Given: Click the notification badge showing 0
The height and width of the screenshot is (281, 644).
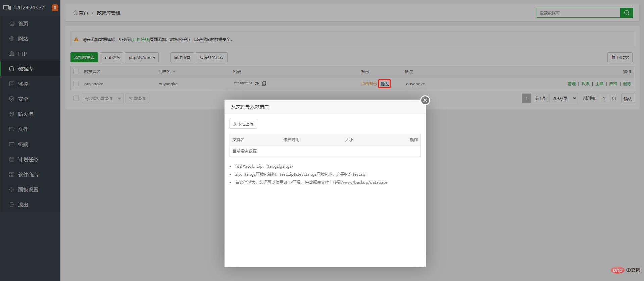Looking at the screenshot, I should 55,8.
